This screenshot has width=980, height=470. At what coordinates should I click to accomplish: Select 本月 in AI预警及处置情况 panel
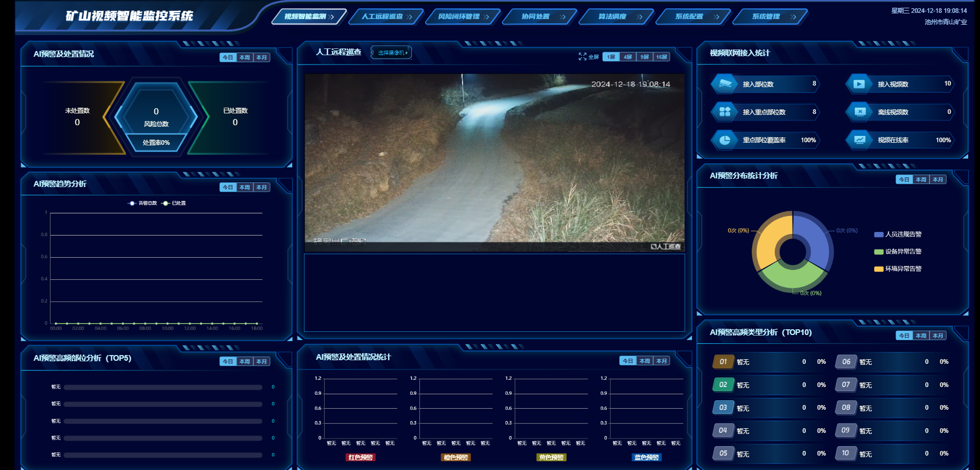[x=262, y=57]
